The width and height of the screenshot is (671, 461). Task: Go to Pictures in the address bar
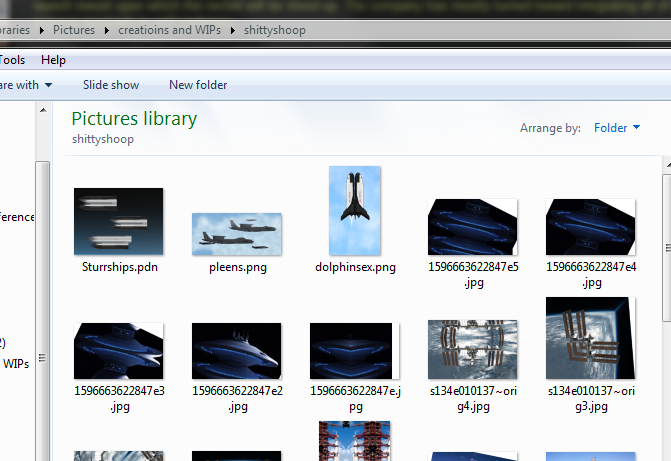click(74, 30)
